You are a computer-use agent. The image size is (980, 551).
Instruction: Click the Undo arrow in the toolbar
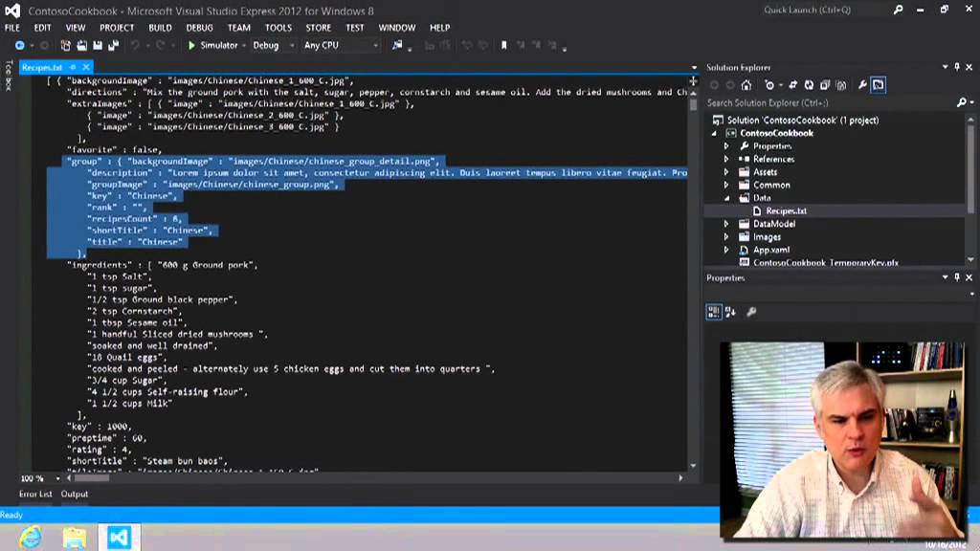[x=134, y=46]
